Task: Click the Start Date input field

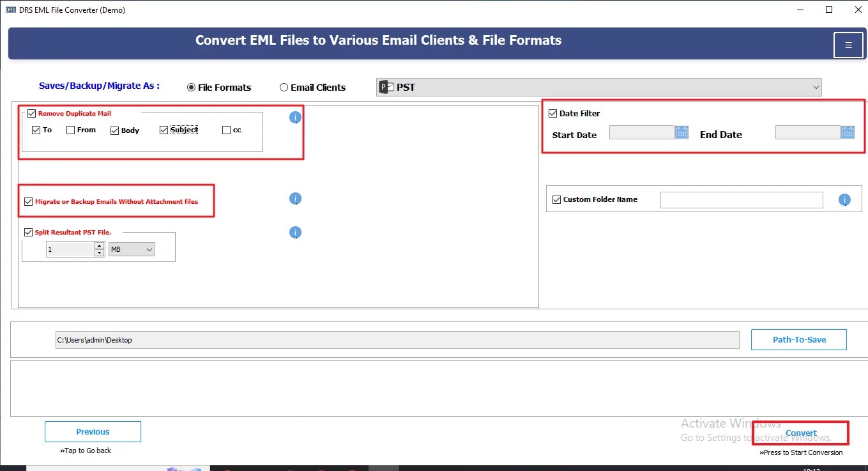Action: coord(641,132)
